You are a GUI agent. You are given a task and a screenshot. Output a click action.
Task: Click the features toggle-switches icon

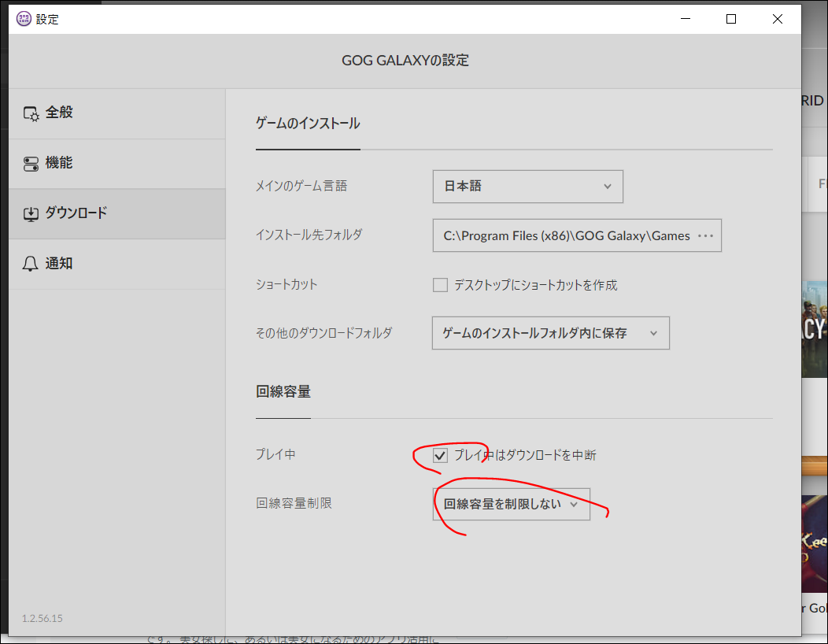click(31, 164)
